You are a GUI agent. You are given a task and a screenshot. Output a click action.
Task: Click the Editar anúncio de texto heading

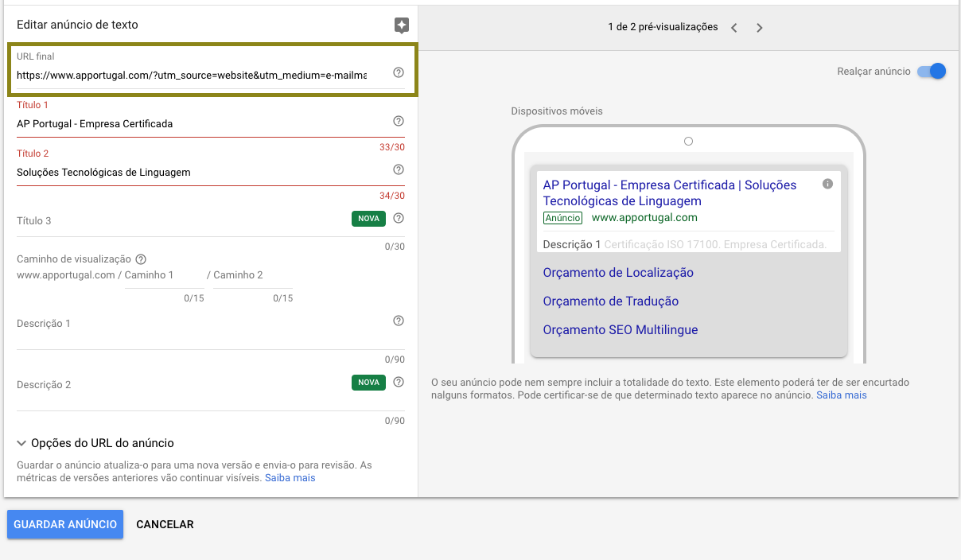click(77, 25)
